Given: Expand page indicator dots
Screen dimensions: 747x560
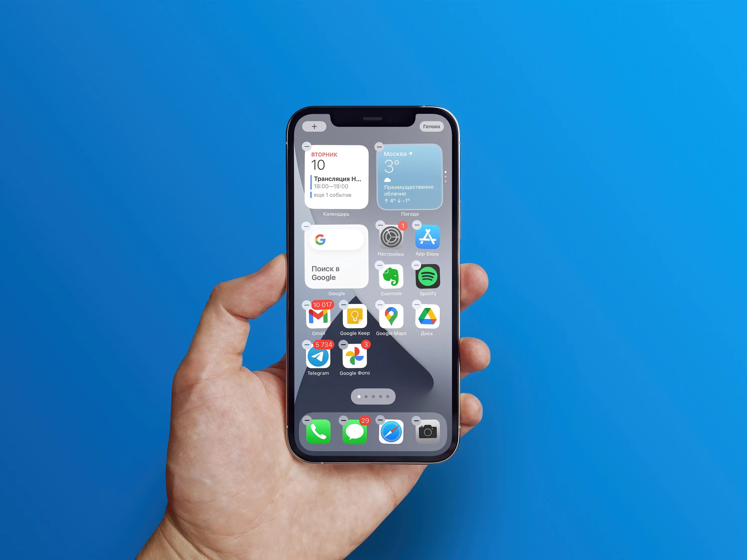Looking at the screenshot, I should pyautogui.click(x=373, y=396).
